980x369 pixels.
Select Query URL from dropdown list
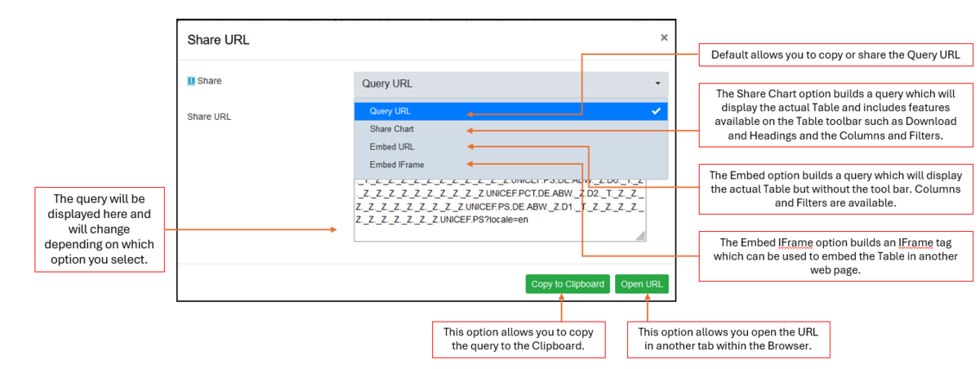coord(391,111)
